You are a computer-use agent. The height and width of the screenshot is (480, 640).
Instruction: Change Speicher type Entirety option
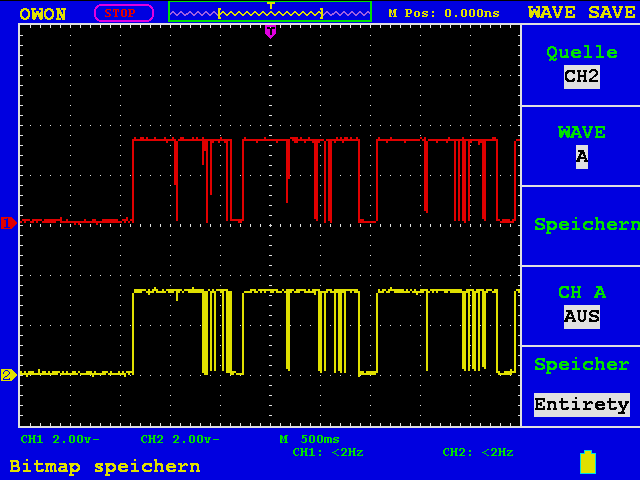[581, 386]
